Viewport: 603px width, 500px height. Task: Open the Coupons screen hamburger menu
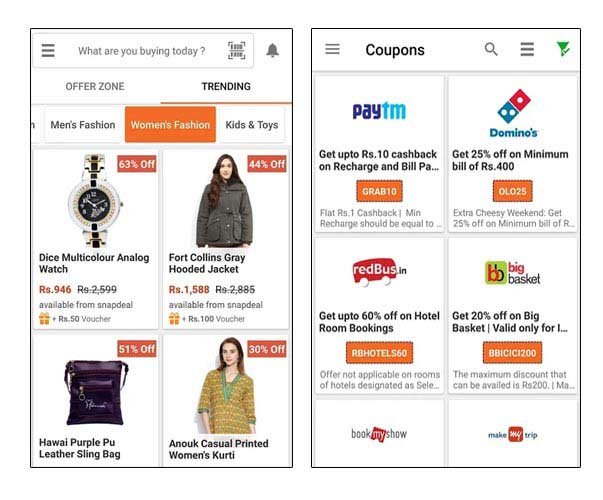332,49
